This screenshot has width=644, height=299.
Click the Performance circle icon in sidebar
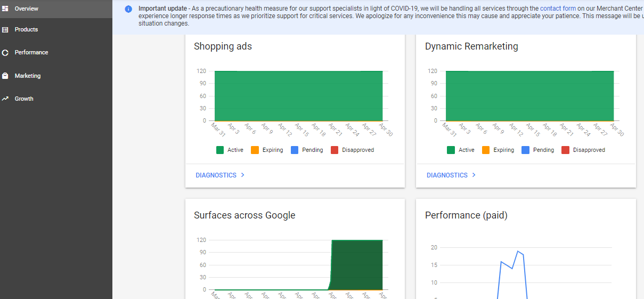tap(5, 53)
